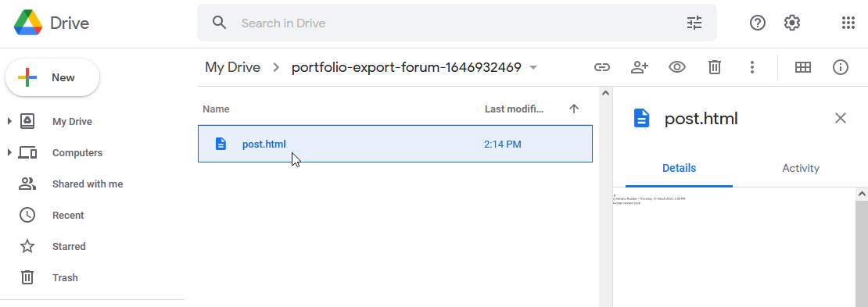Close the post.html details panel
The width and height of the screenshot is (868, 307).
[x=841, y=118]
